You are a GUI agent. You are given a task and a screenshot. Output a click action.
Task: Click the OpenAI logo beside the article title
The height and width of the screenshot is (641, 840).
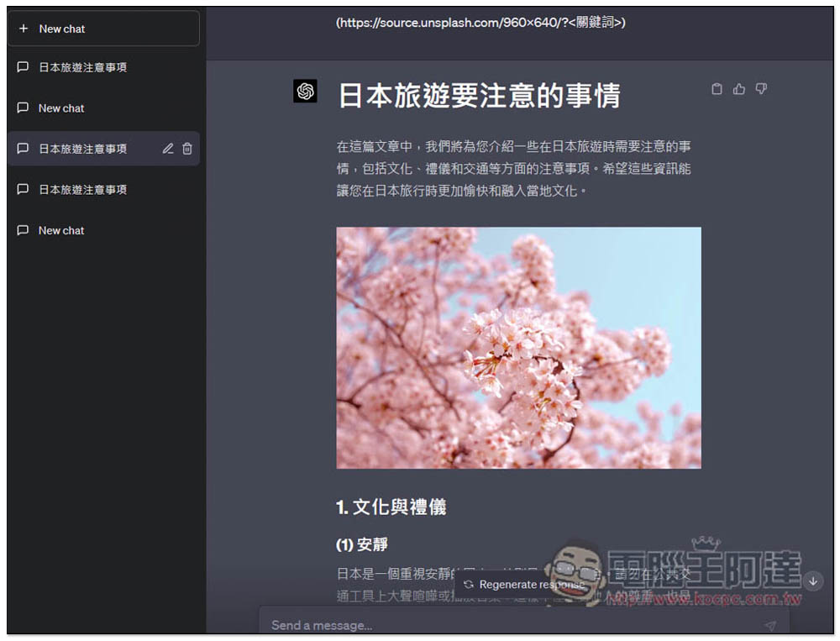[305, 91]
